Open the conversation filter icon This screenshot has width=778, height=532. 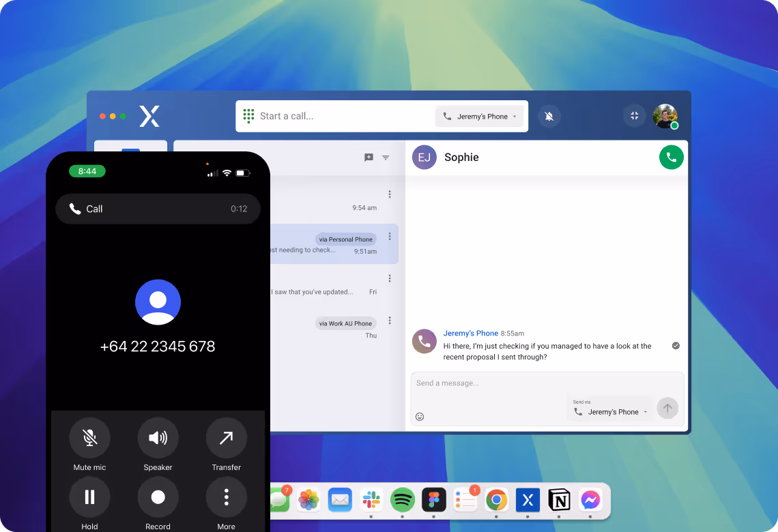coord(386,158)
